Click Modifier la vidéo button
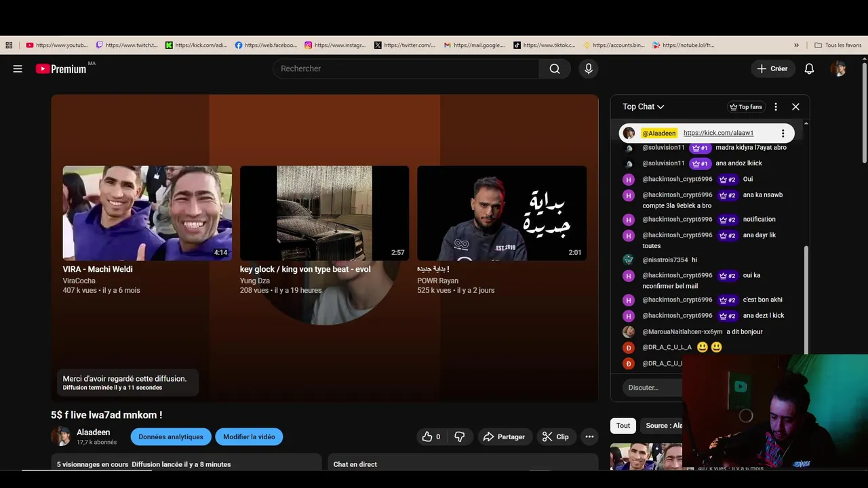The image size is (868, 488). tap(249, 437)
